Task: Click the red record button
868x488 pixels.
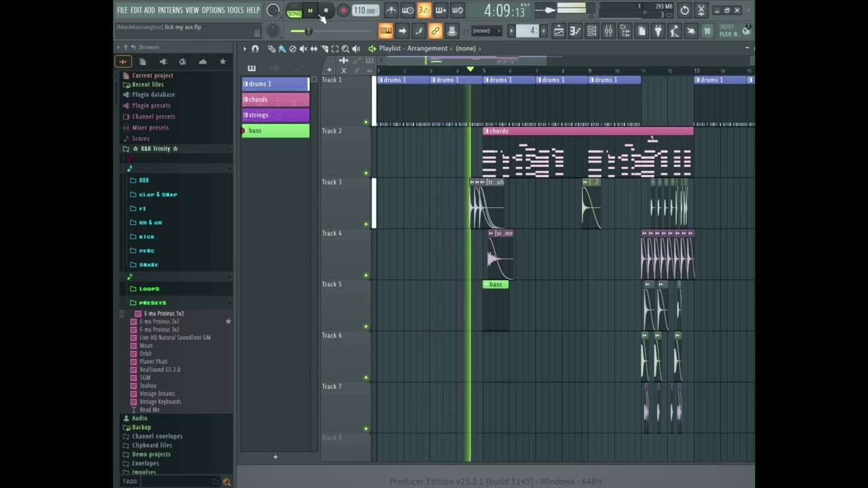Action: tap(343, 10)
